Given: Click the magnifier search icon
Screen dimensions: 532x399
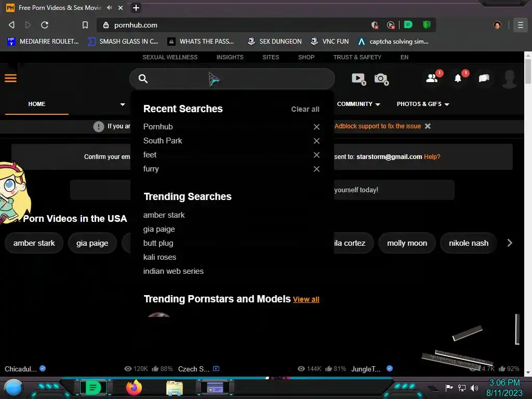Looking at the screenshot, I should coord(143,79).
